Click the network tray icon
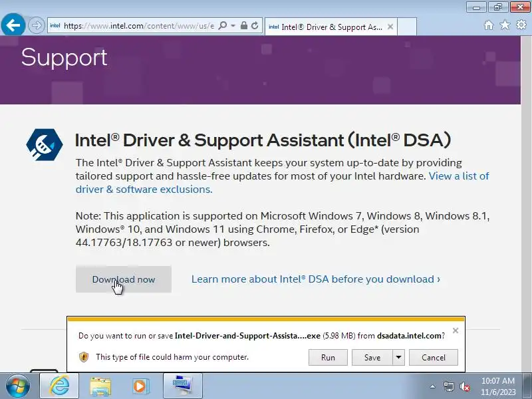 (448, 386)
